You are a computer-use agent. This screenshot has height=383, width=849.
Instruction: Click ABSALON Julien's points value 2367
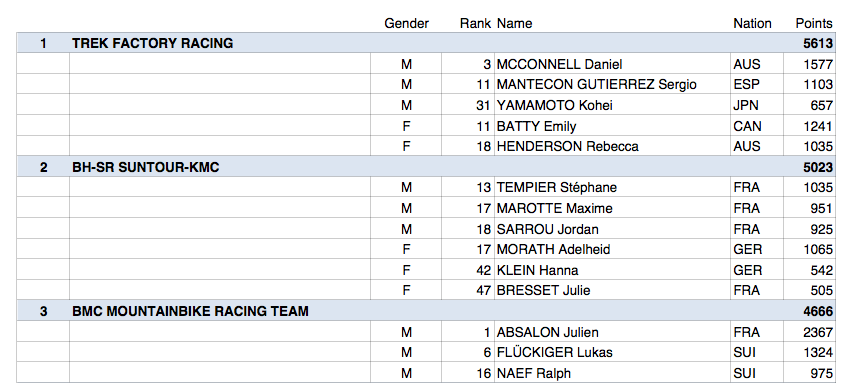point(818,332)
